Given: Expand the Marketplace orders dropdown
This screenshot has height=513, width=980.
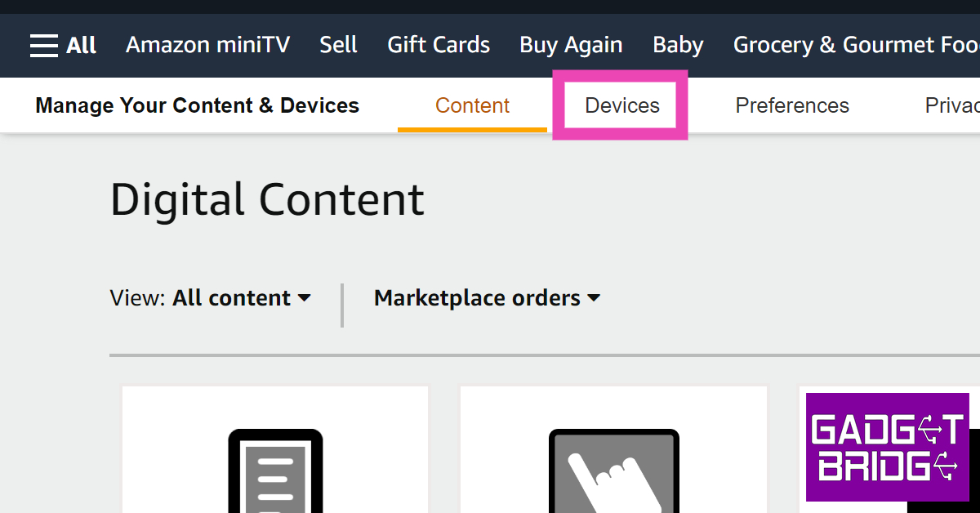Looking at the screenshot, I should click(487, 298).
